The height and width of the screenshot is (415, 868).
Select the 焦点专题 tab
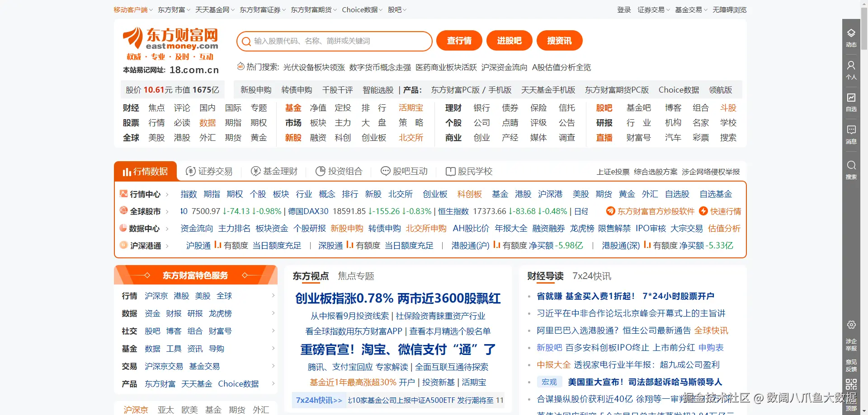[356, 276]
